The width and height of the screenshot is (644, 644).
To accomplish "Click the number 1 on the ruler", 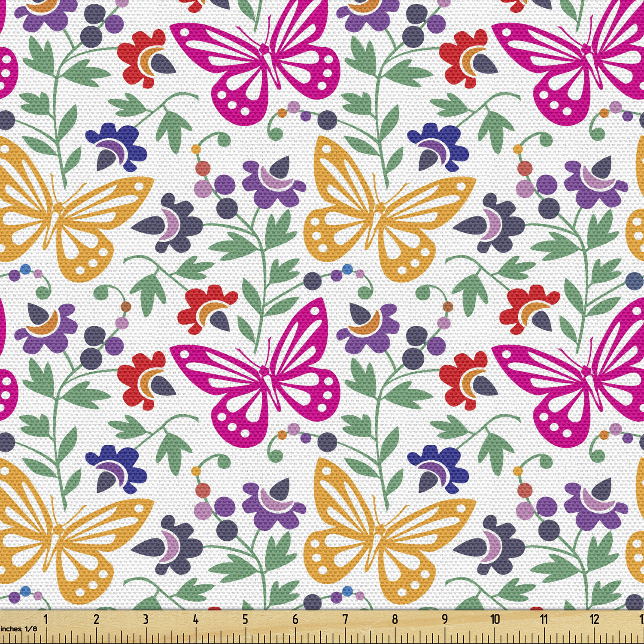I will [x=46, y=619].
